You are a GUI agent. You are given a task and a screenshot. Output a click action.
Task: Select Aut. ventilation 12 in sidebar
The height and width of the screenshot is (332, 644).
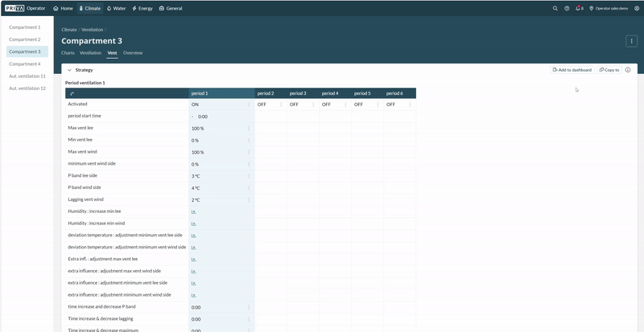(x=27, y=88)
